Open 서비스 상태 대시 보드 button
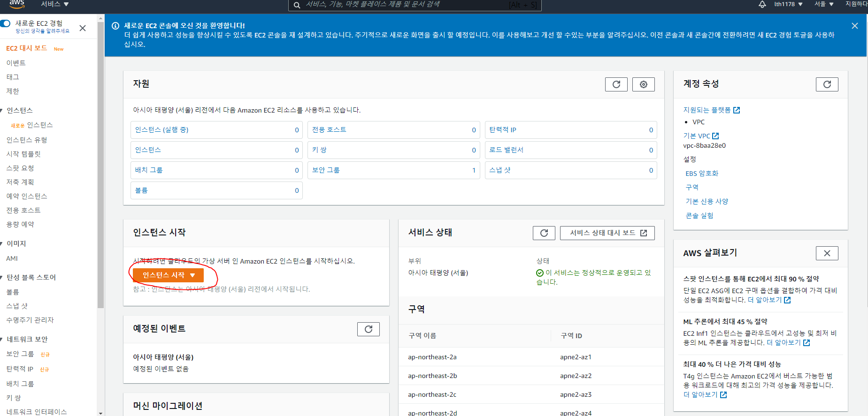Screen dimensions: 868x416 tap(607, 233)
